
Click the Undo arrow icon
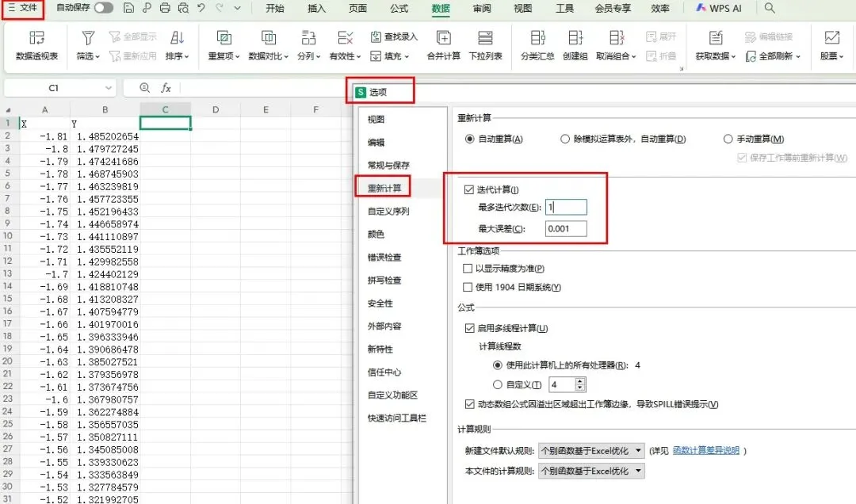pos(201,8)
